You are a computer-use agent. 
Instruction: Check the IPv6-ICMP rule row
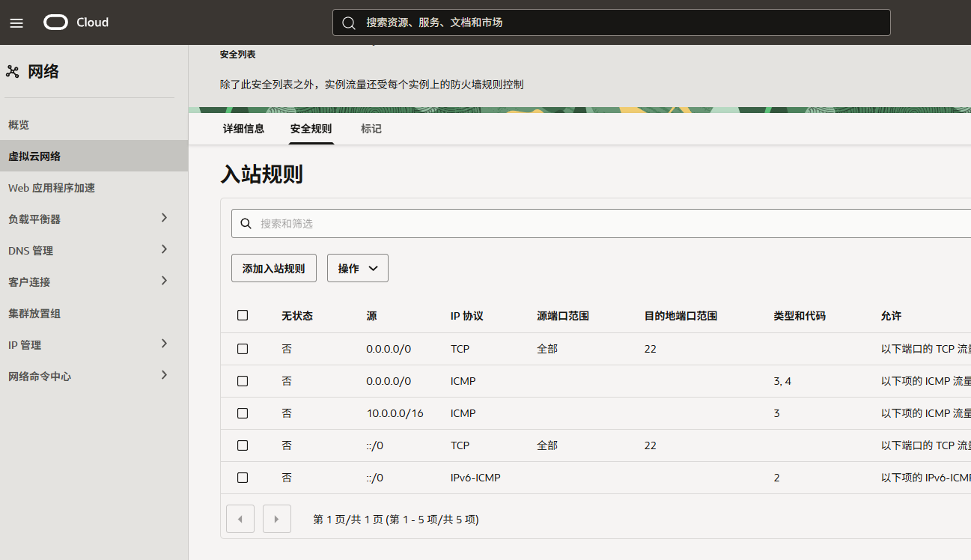(x=243, y=478)
